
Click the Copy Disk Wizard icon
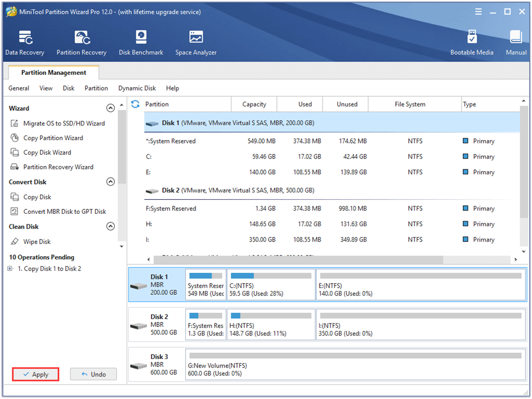pos(14,153)
